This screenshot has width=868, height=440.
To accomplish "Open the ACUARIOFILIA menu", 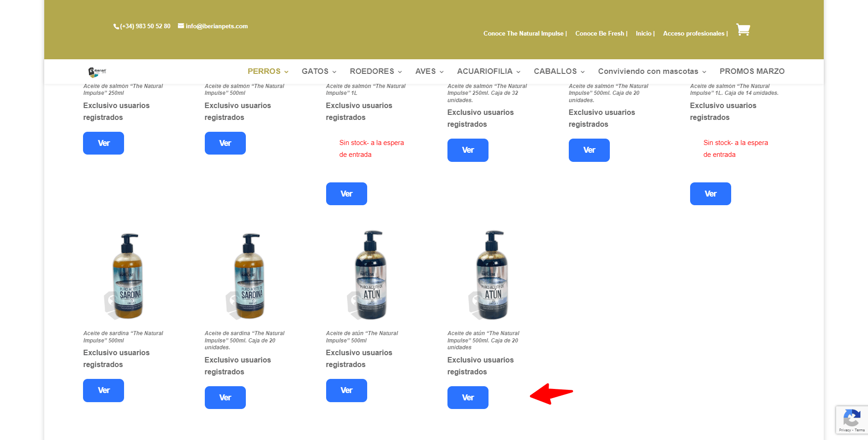I will 489,71.
